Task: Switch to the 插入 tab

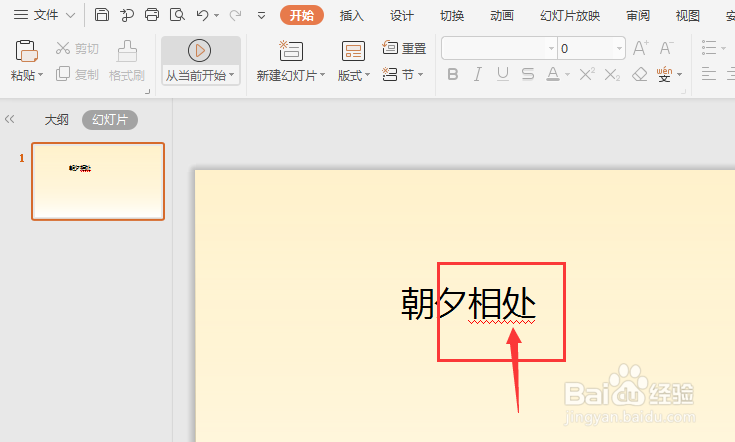Action: (352, 15)
